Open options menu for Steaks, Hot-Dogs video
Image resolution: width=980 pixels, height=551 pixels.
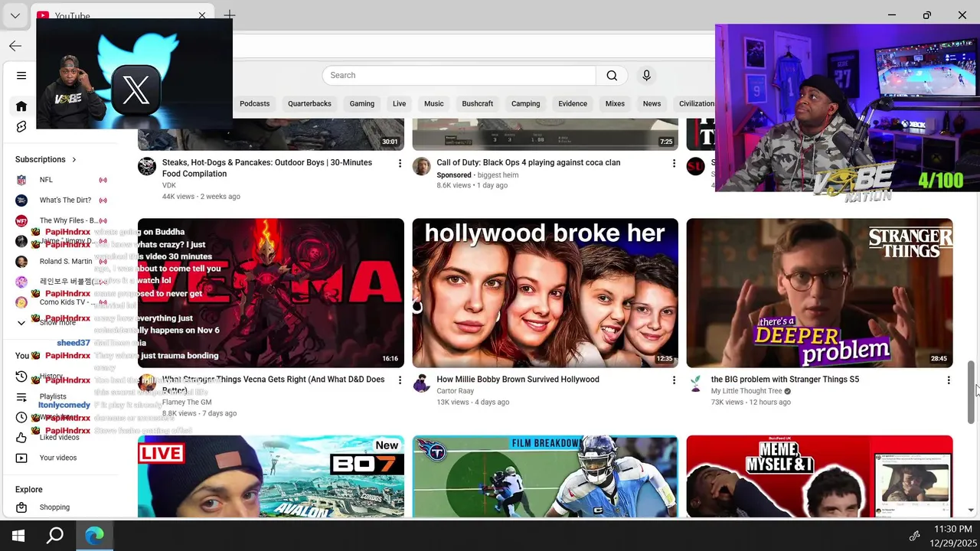click(400, 164)
